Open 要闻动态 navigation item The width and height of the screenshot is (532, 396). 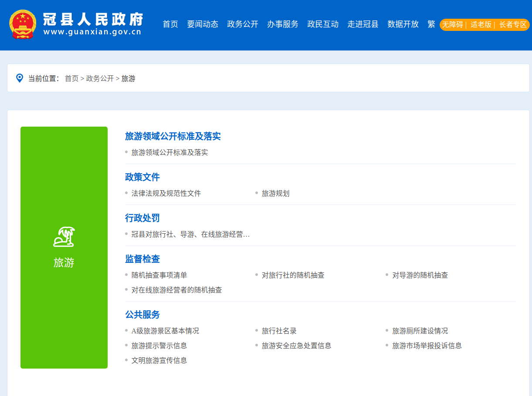point(203,24)
